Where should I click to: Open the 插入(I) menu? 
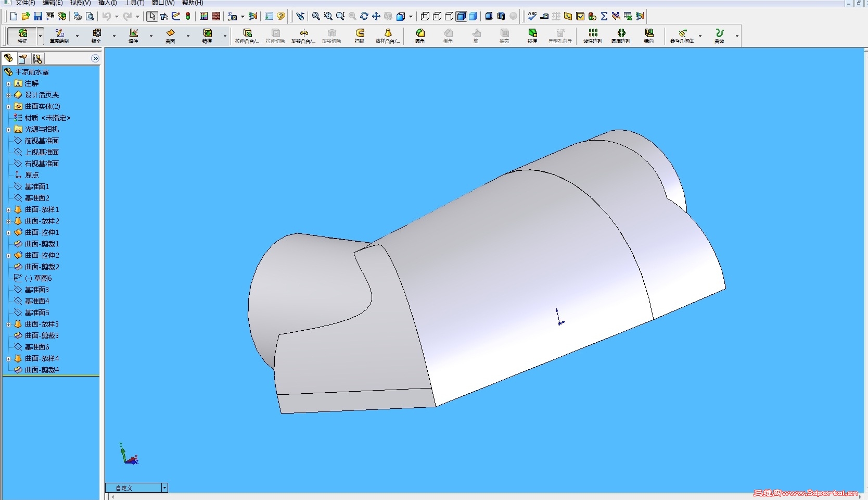tap(107, 3)
